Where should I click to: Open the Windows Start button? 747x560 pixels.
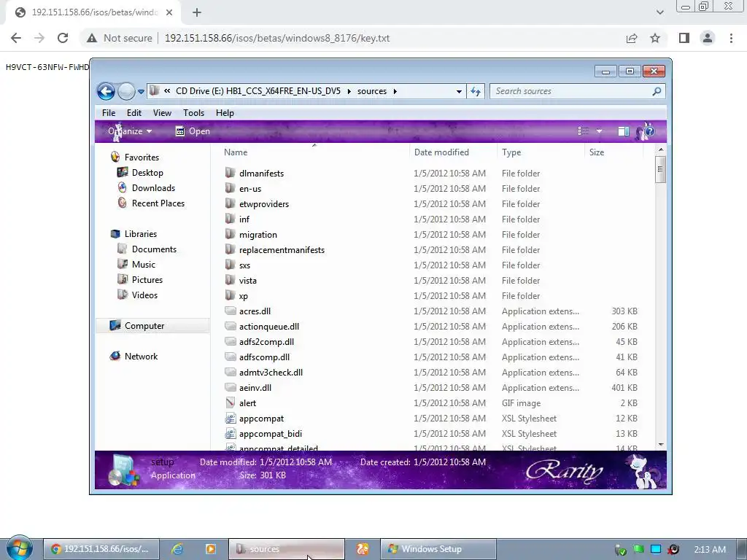point(20,548)
